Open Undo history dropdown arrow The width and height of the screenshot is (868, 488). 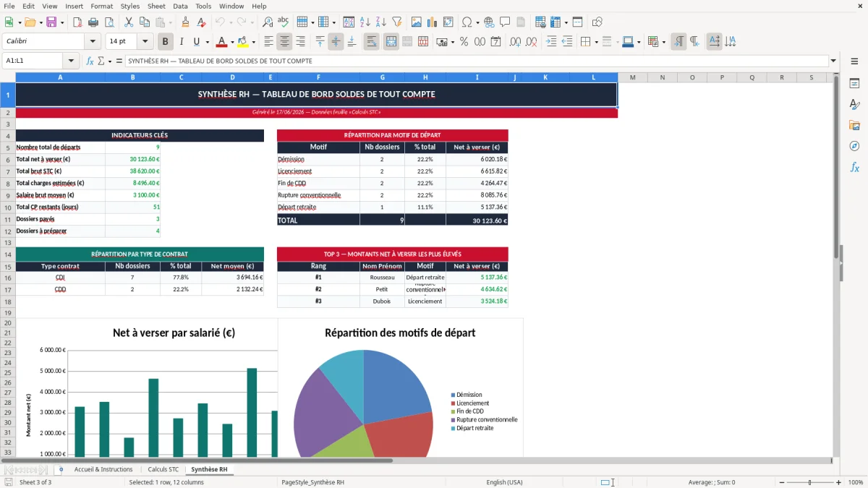point(231,22)
